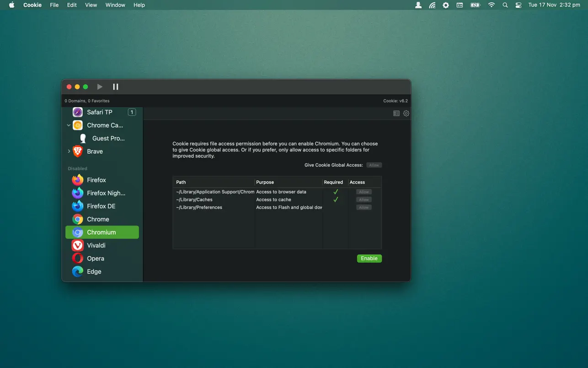Click the play button in toolbar
Screen dimensions: 588x368
(100, 87)
